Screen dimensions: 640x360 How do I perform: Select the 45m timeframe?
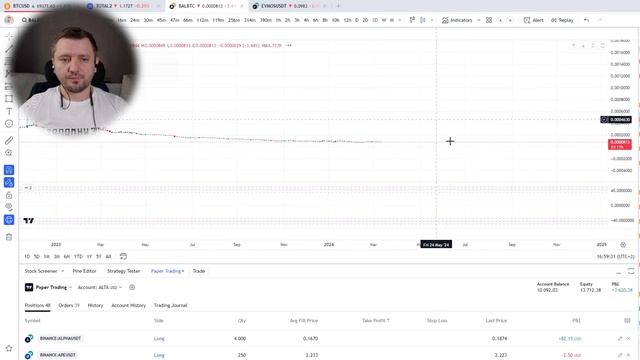click(x=161, y=20)
